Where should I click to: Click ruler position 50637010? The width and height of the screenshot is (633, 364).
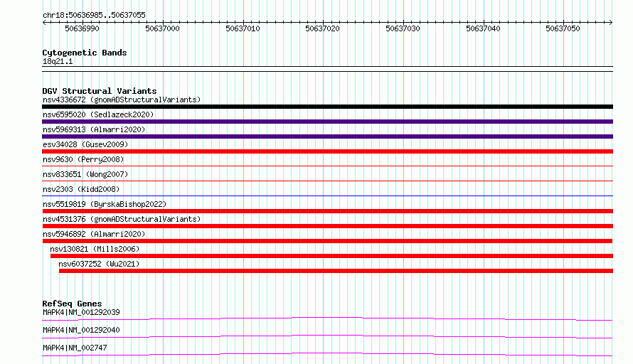(243, 28)
